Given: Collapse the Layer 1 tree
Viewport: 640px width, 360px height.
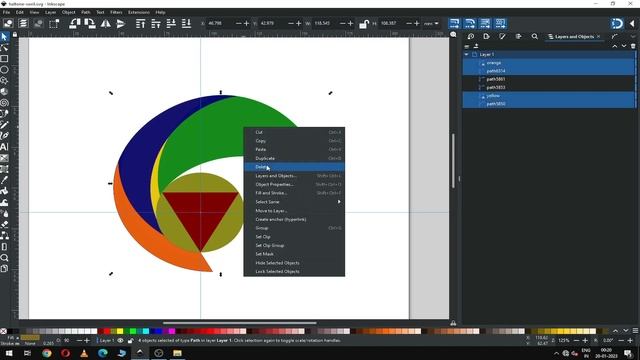Looking at the screenshot, I should pyautogui.click(x=467, y=54).
